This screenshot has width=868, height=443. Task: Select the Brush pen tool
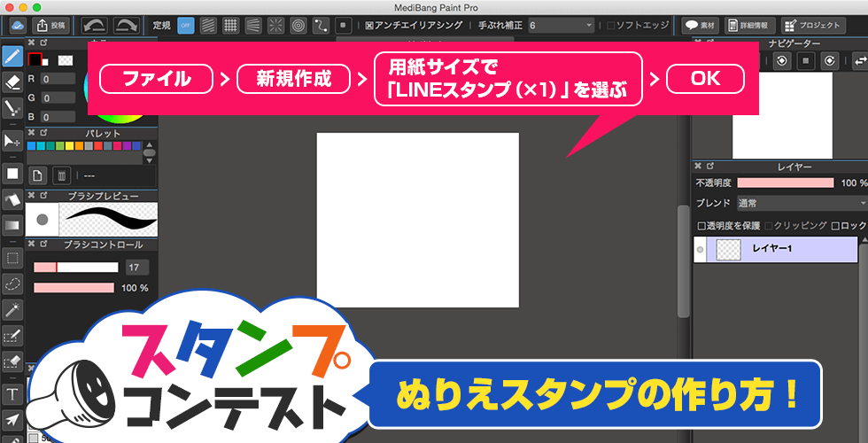click(12, 57)
